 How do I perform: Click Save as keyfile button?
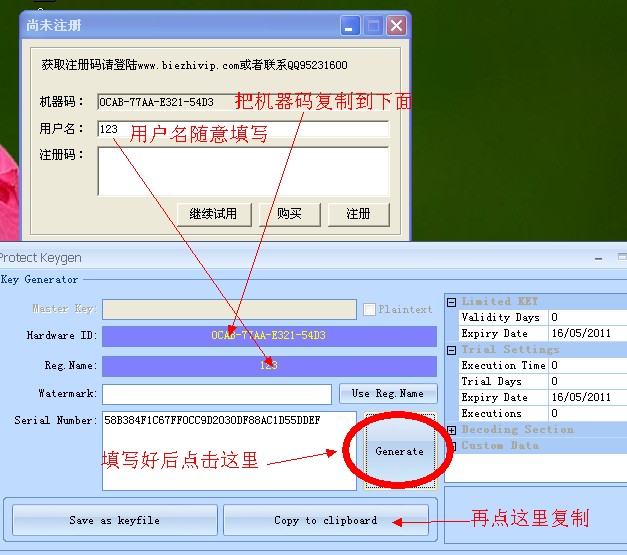click(114, 520)
